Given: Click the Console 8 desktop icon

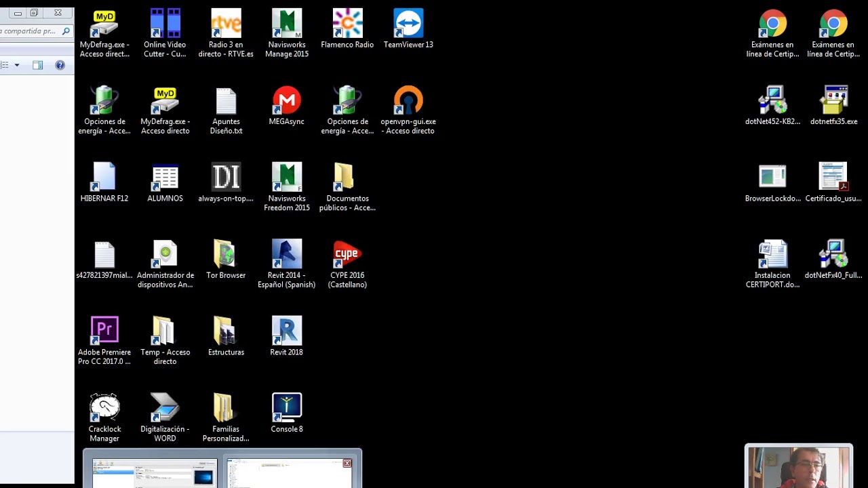Looking at the screenshot, I should (287, 413).
